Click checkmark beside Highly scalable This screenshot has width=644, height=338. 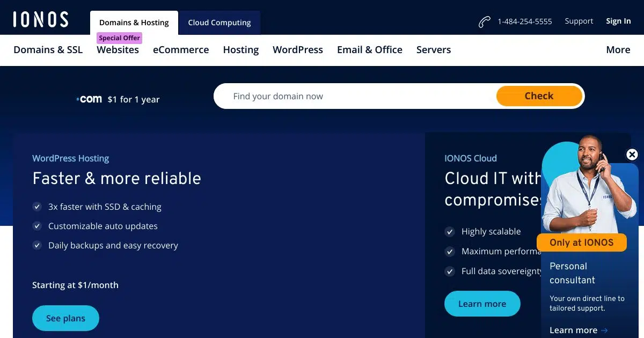click(x=450, y=232)
